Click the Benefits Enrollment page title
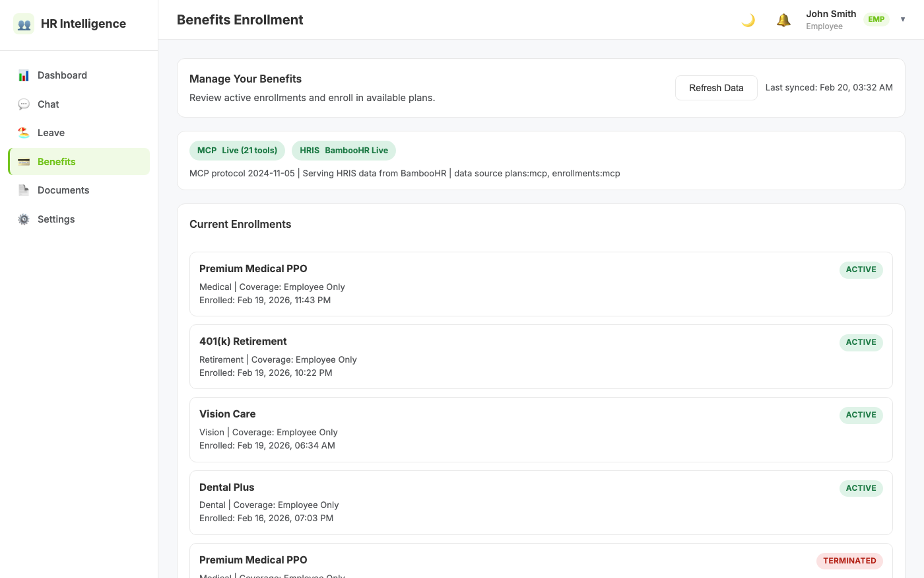The height and width of the screenshot is (578, 924). (x=240, y=20)
